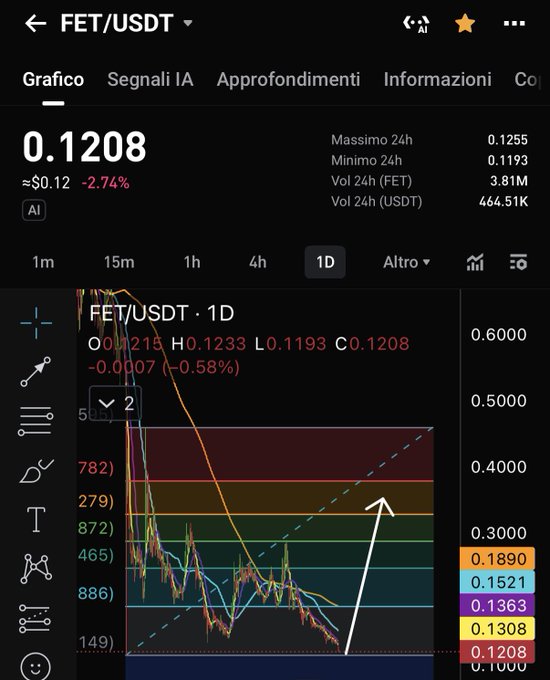Select the text T tool
The width and height of the screenshot is (550, 680).
coord(36,519)
